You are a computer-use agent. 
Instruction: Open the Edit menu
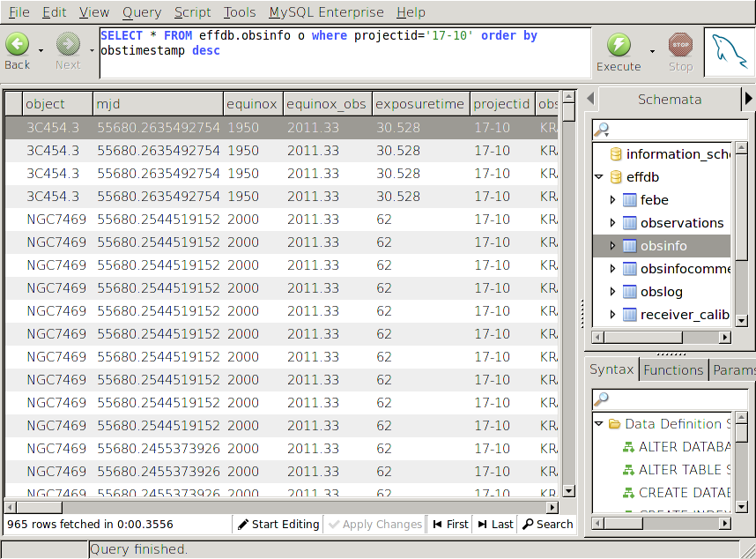coord(54,12)
